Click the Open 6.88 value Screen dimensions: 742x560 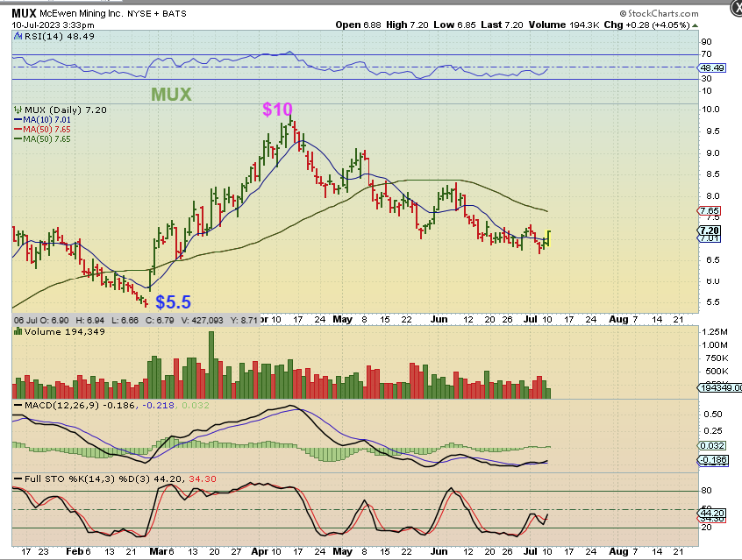click(358, 25)
